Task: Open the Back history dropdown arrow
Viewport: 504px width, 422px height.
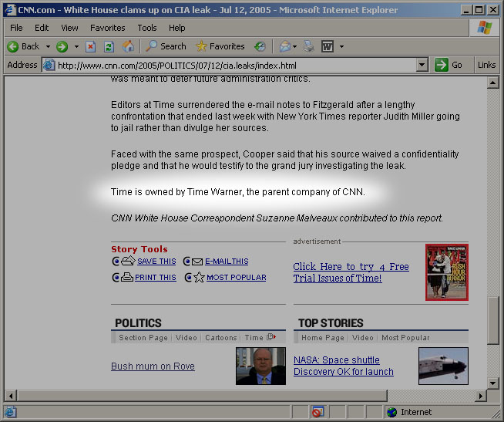Action: click(x=48, y=46)
